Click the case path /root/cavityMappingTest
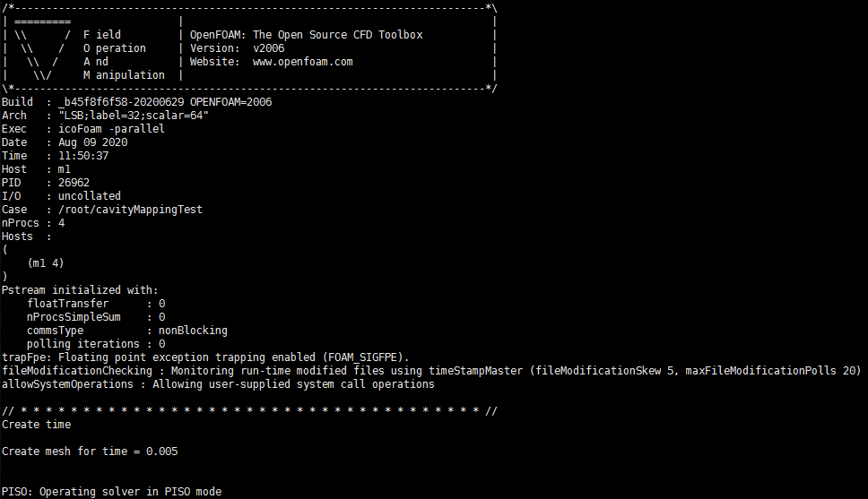 (130, 210)
